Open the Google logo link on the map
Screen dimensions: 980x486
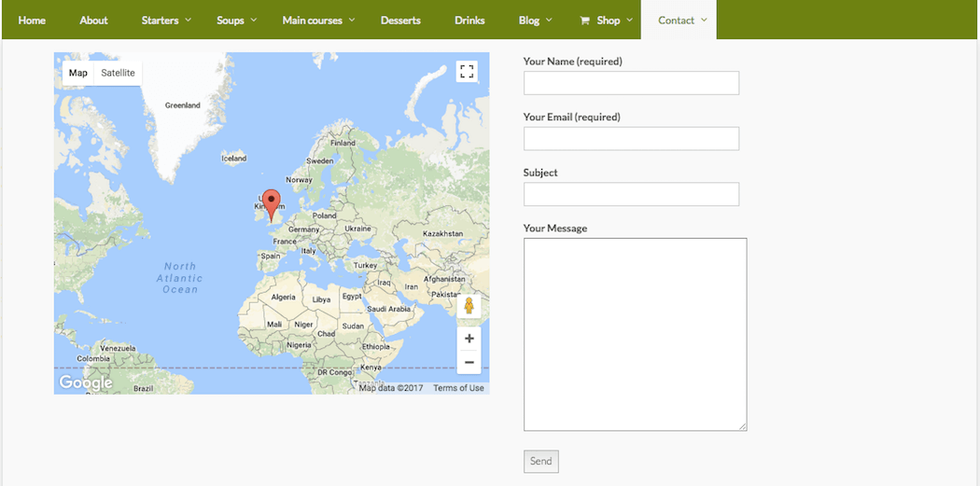86,382
